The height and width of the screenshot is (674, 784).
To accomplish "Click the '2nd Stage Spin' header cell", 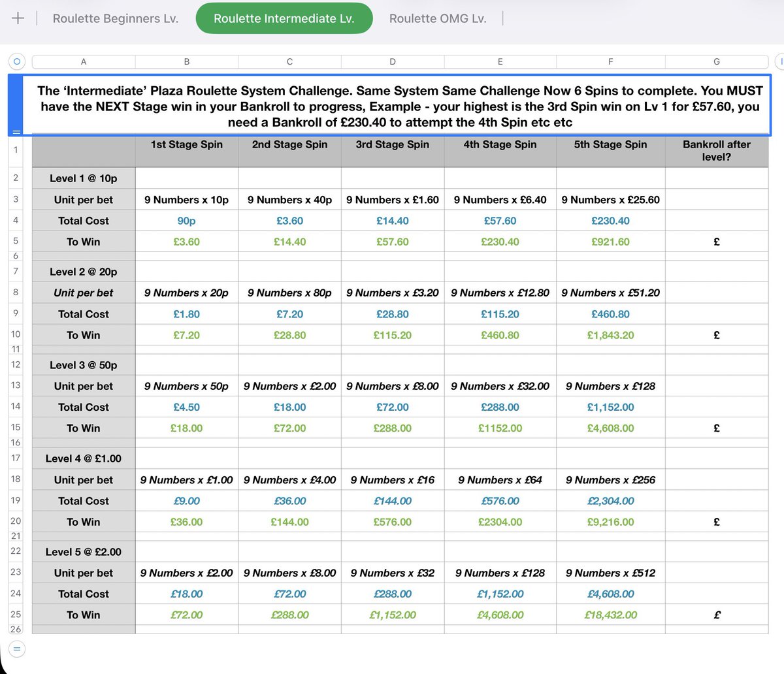I will pos(290,150).
